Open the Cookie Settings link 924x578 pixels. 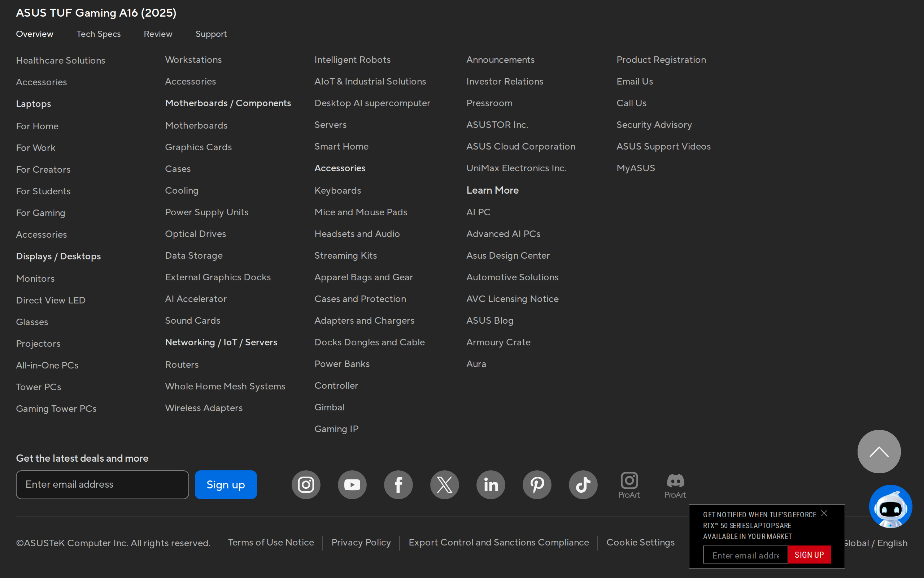pos(640,543)
